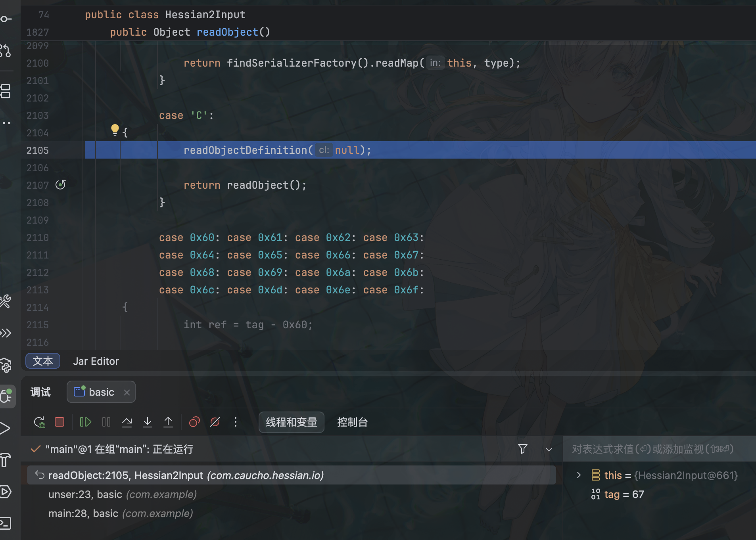This screenshot has width=756, height=540.
Task: Toggle Mute Breakpoints
Action: click(215, 422)
